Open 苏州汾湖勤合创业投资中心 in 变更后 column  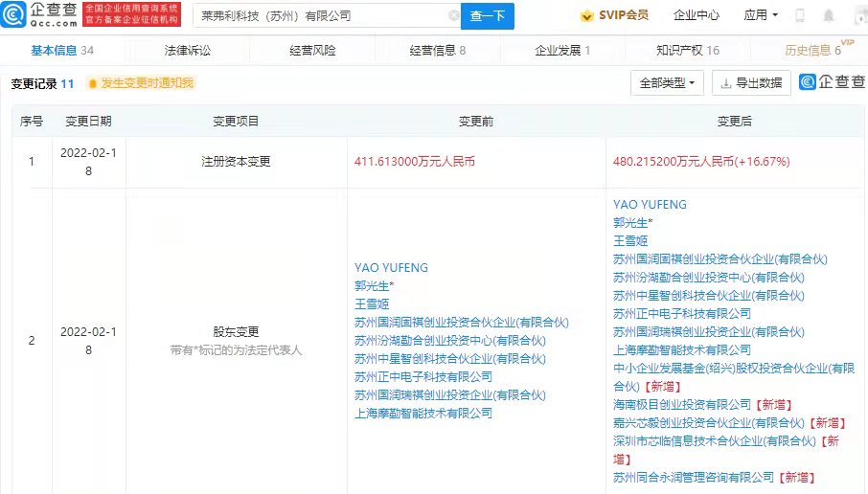pyautogui.click(x=709, y=278)
